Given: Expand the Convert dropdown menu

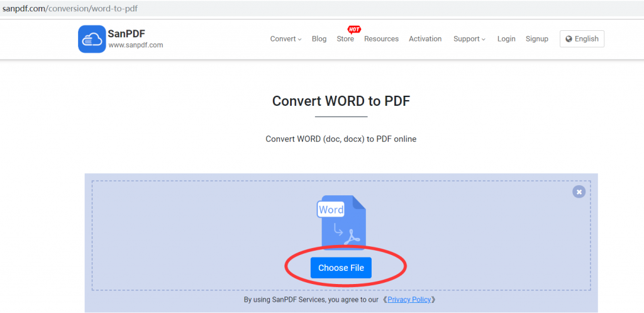Looking at the screenshot, I should tap(286, 39).
